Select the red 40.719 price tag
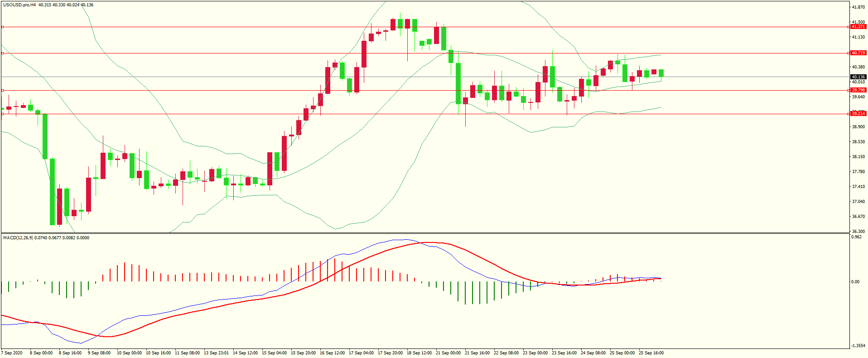 click(x=858, y=53)
